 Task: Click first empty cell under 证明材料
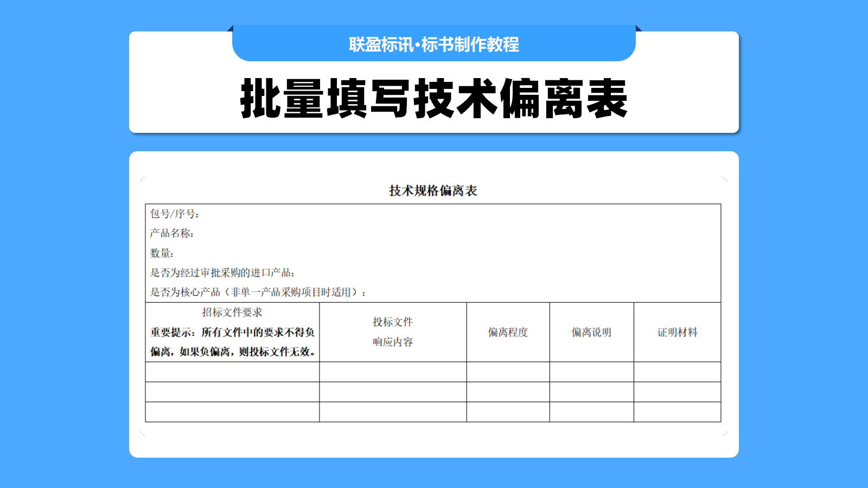[x=678, y=372]
